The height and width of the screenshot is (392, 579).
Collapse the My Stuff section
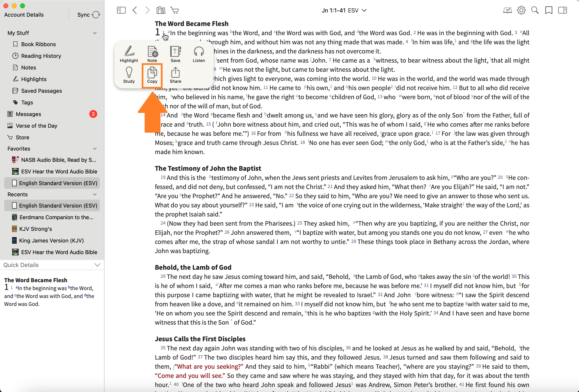click(95, 33)
